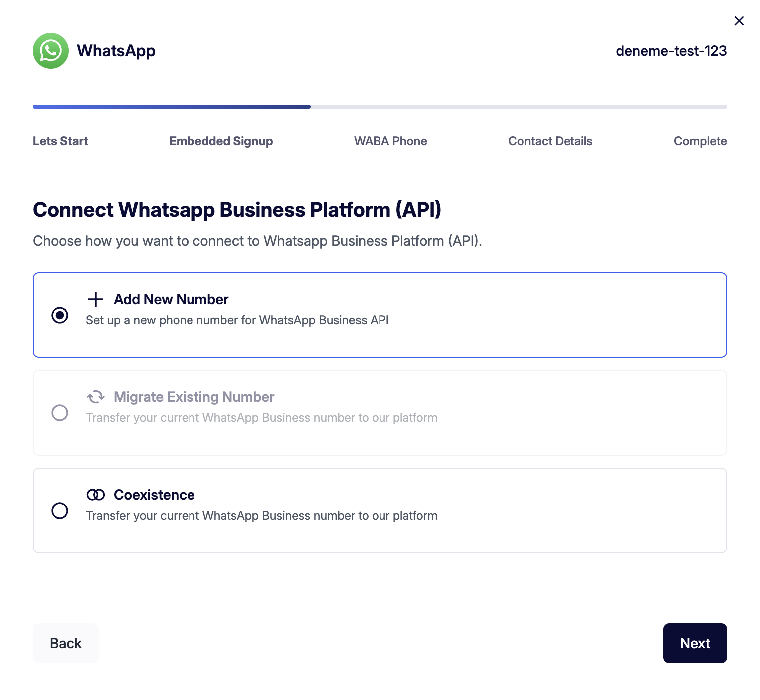Go to the Complete step
Image resolution: width=760 pixels, height=700 pixels.
[x=700, y=141]
